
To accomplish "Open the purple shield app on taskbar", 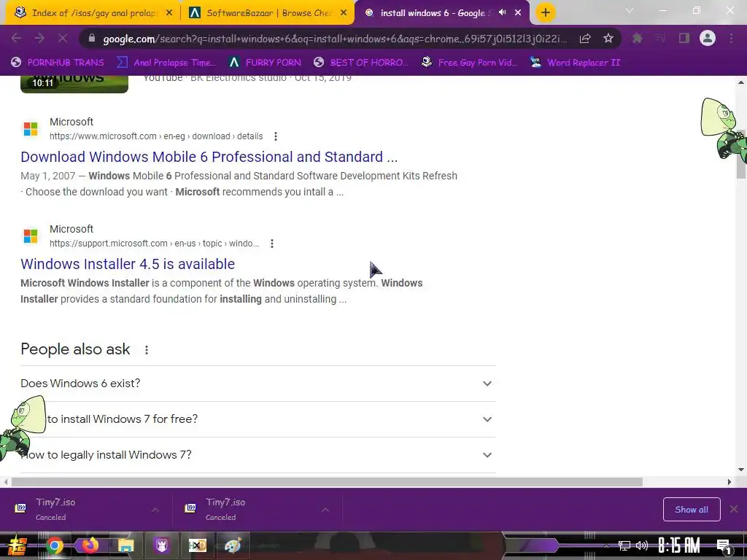I will click(x=161, y=545).
